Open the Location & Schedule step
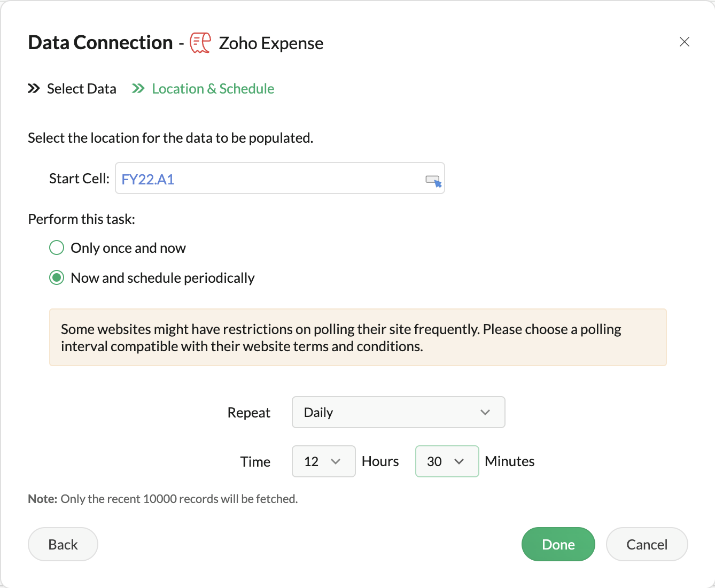 (203, 89)
